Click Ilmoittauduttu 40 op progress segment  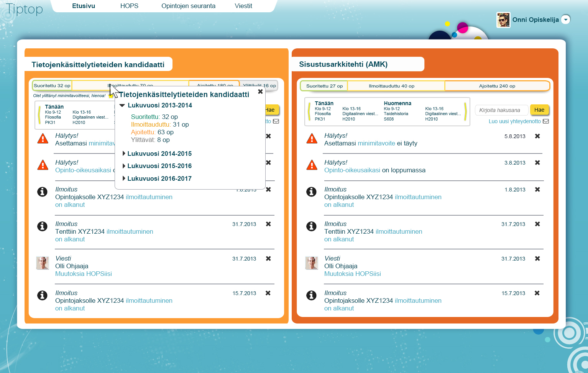396,86
